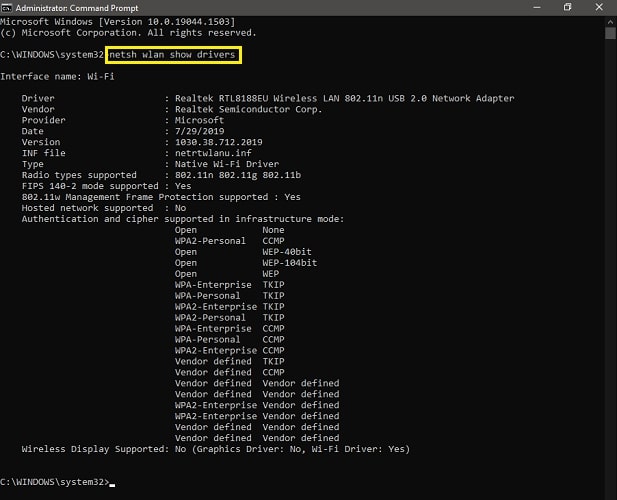Restore down the Command Prompt window
617x500 pixels.
pyautogui.click(x=567, y=7)
